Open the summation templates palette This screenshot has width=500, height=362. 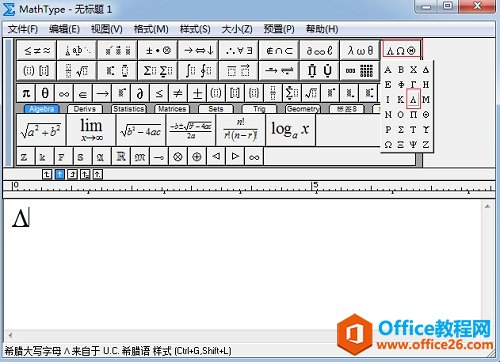158,71
